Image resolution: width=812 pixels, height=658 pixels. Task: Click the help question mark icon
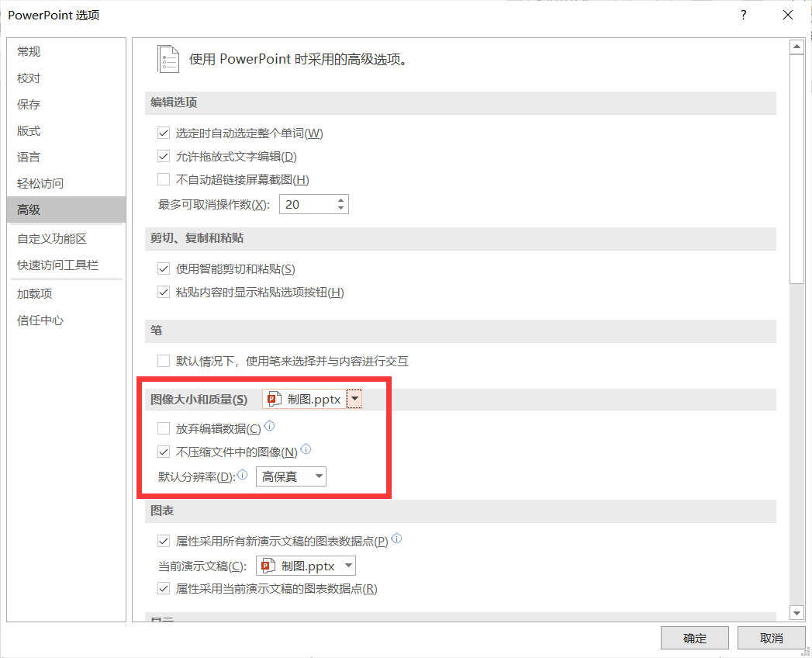[742, 15]
